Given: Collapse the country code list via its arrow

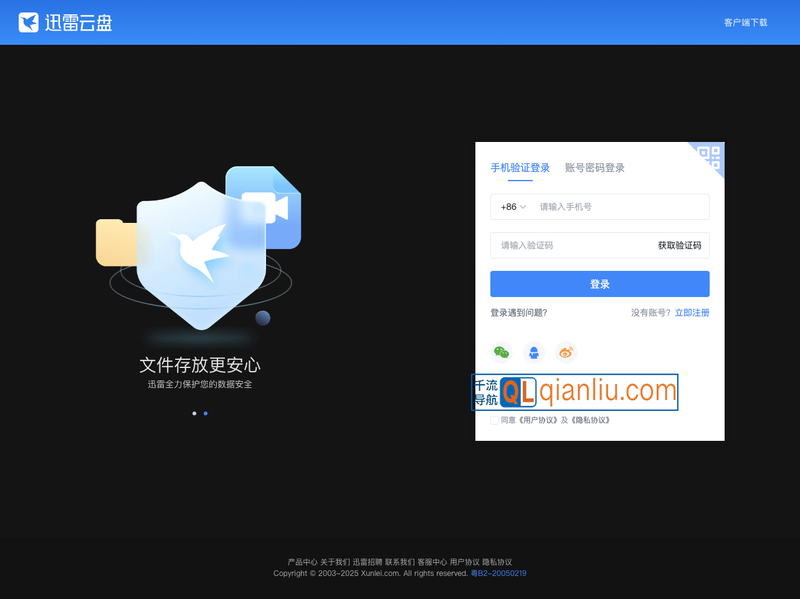Looking at the screenshot, I should (524, 207).
